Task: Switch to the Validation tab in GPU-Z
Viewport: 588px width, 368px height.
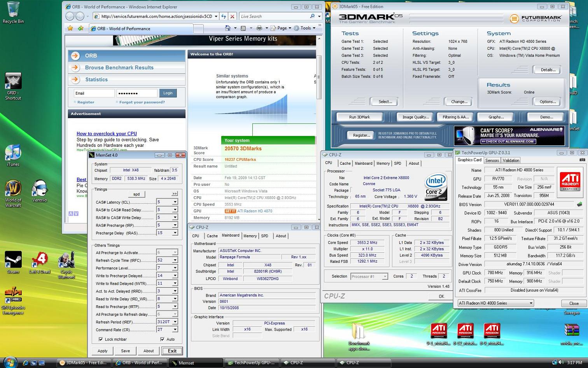Action: pos(511,160)
